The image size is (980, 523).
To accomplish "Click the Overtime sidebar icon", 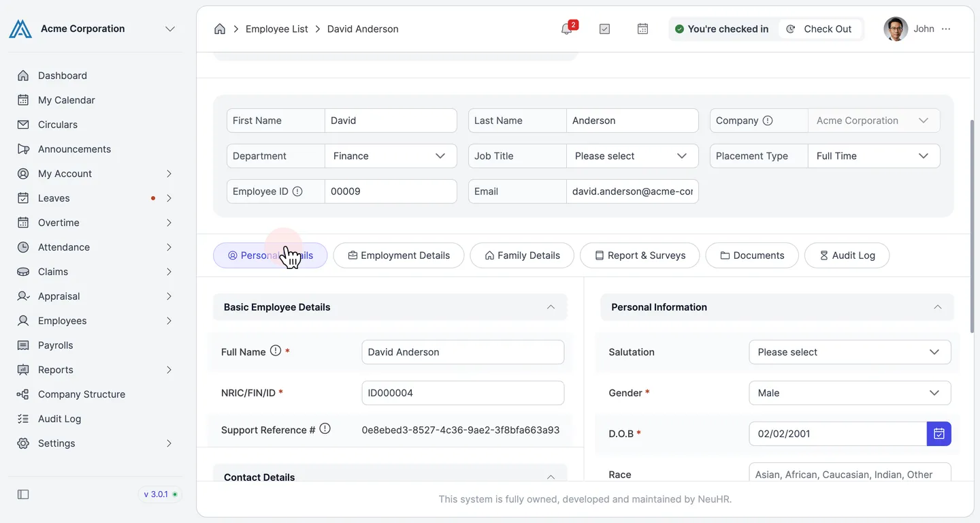I will (23, 223).
